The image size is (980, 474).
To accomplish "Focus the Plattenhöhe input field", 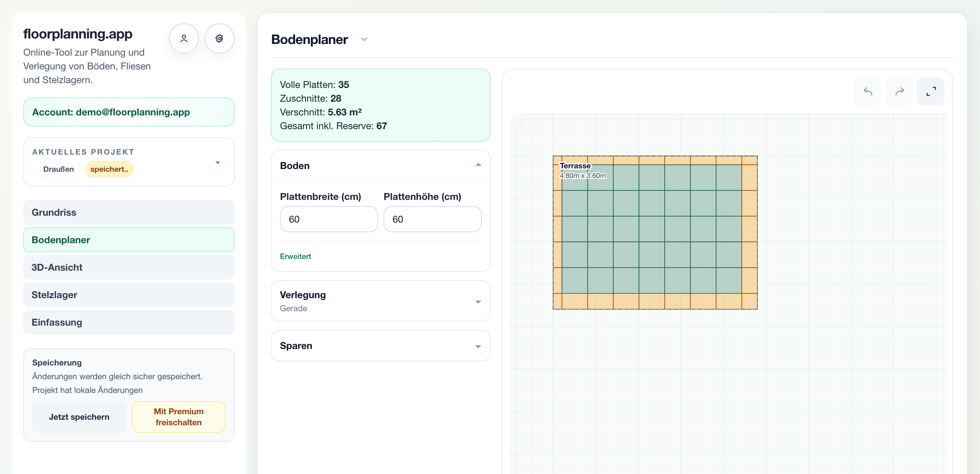I will coord(433,219).
